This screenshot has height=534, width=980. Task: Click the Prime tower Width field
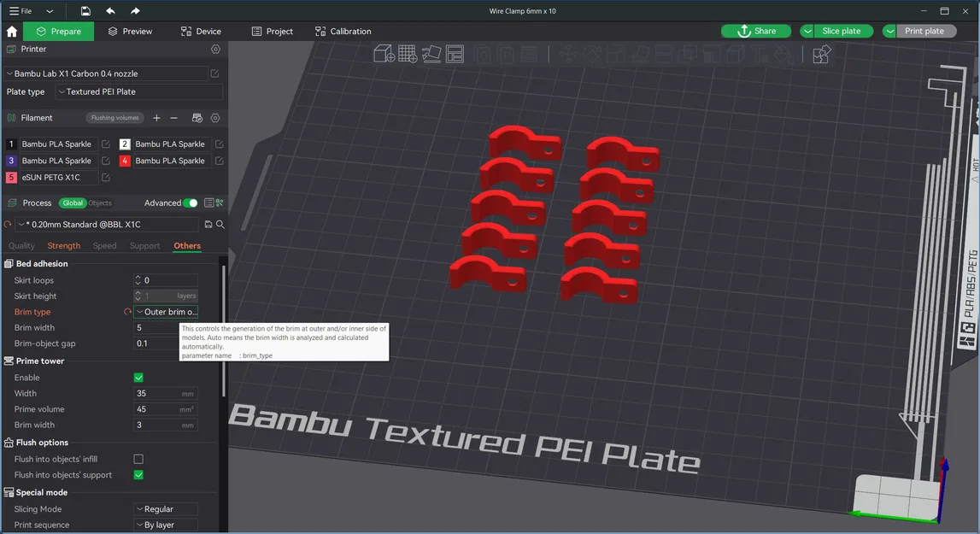click(x=166, y=393)
